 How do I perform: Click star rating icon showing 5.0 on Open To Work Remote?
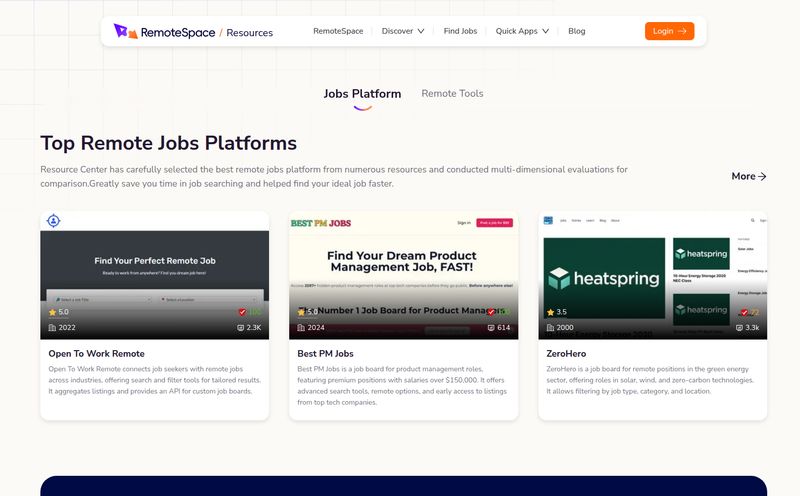pyautogui.click(x=52, y=312)
